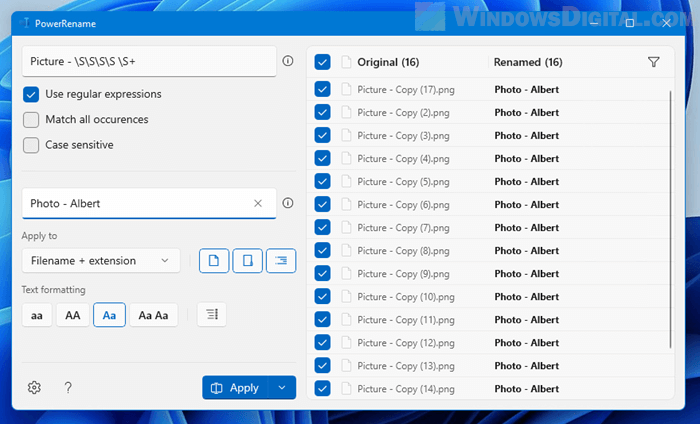Open the filter icon in list header
Viewport: 700px width, 425px height.
(x=654, y=62)
